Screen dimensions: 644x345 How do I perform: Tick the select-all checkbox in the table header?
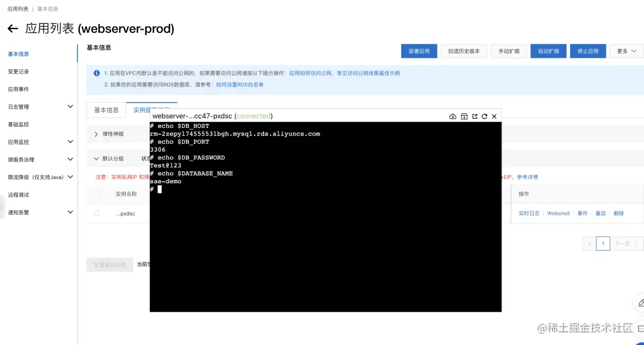(x=96, y=193)
